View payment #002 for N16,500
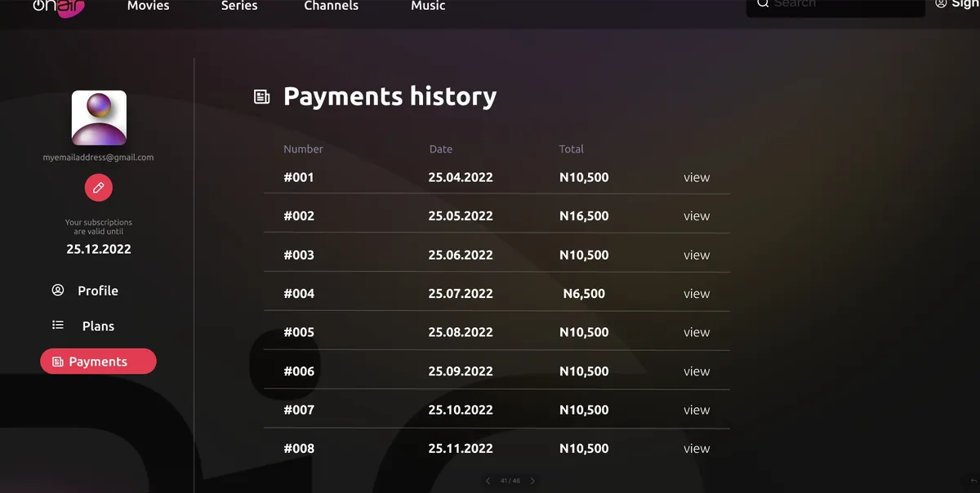The width and height of the screenshot is (980, 493). point(696,216)
